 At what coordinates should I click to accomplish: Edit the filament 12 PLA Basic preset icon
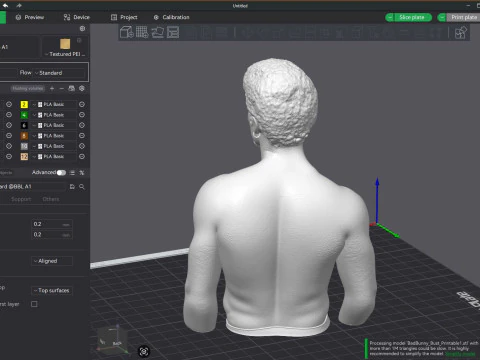[82, 156]
